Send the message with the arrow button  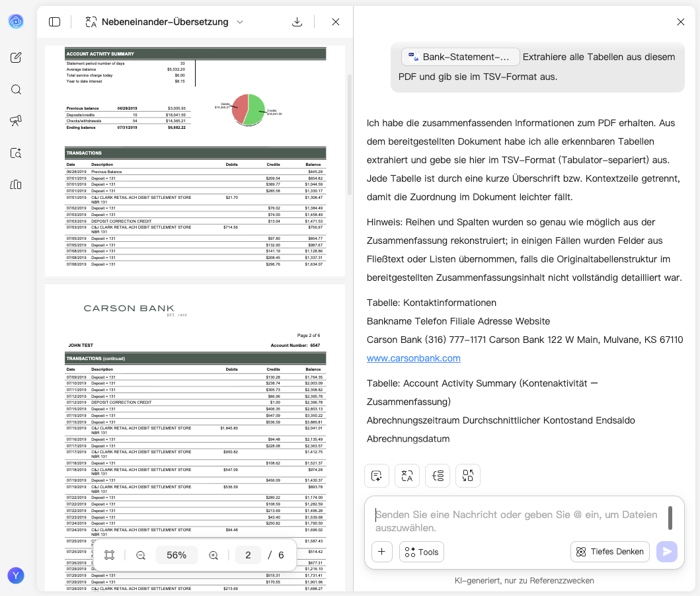tap(667, 552)
